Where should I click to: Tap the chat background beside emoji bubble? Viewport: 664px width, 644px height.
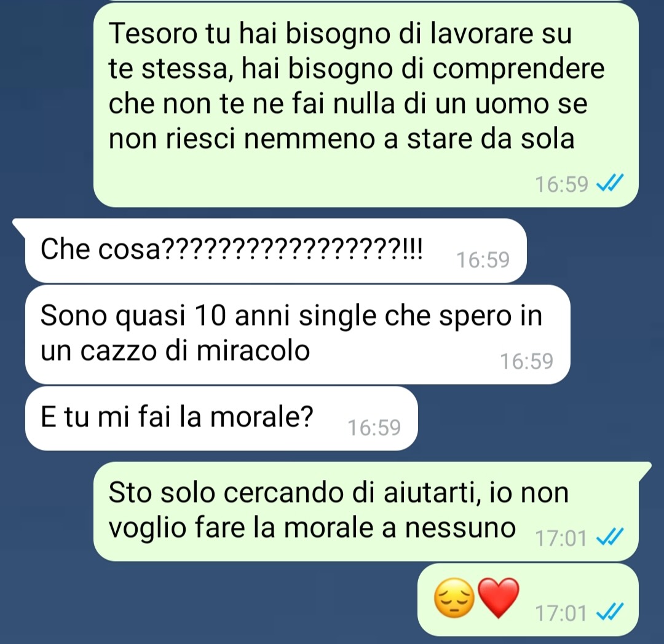coord(211,601)
